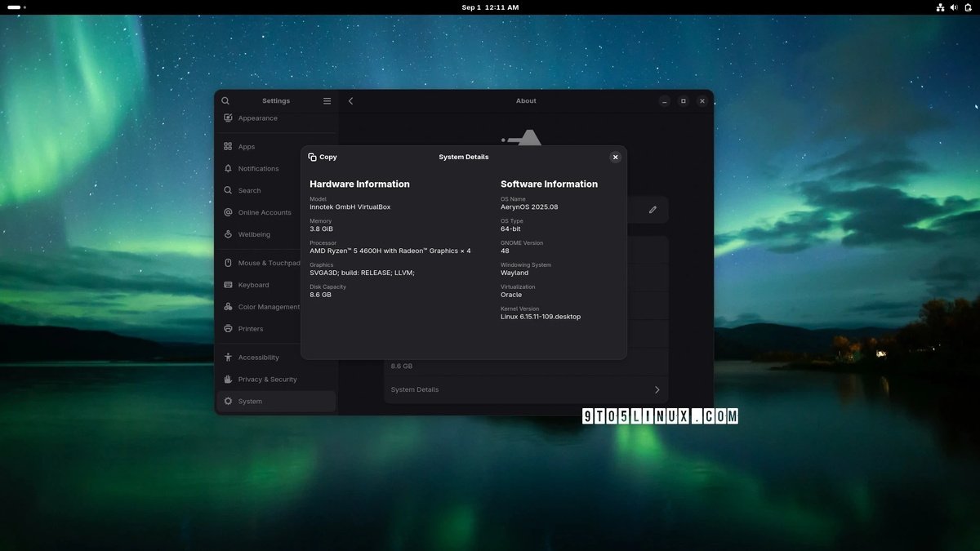
Task: Select Keyboard in the sidebar
Action: pos(253,286)
